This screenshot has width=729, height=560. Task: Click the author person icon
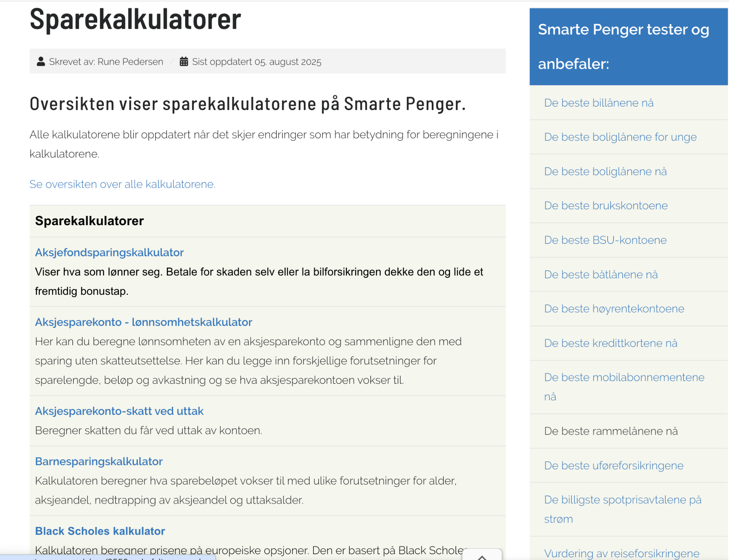pos(41,61)
